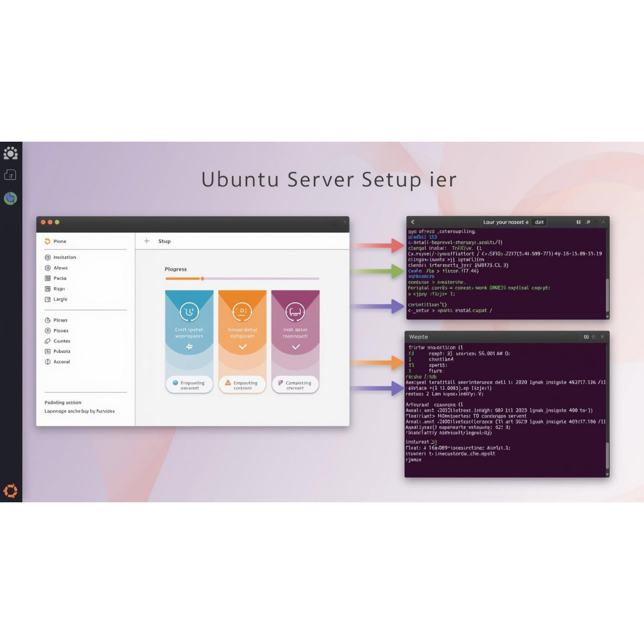Open the dock's top gear-cluster icon
This screenshot has height=644, width=644.
click(11, 153)
